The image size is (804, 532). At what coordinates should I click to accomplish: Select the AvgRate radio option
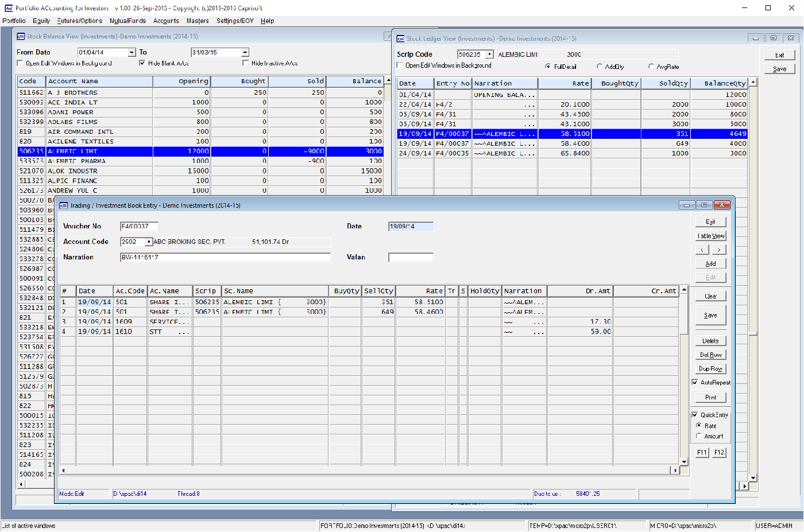[651, 67]
